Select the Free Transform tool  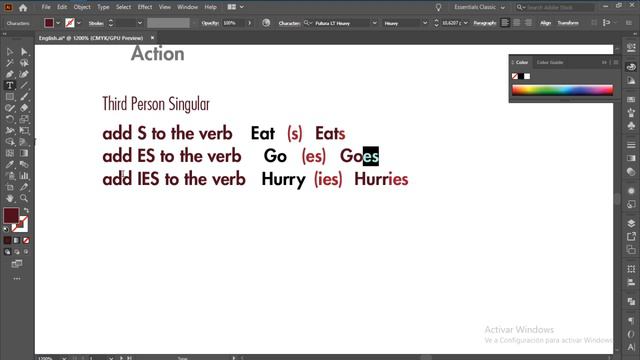pyautogui.click(x=24, y=131)
